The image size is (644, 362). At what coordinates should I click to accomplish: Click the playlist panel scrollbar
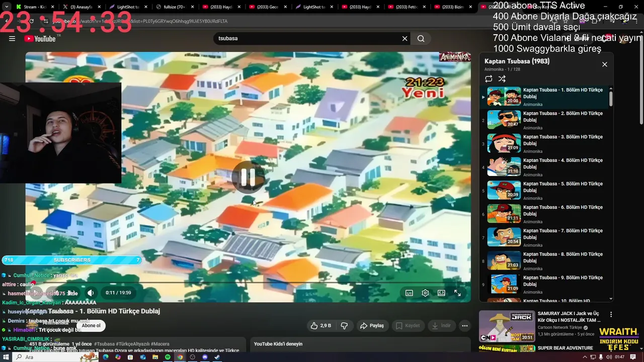click(x=611, y=98)
